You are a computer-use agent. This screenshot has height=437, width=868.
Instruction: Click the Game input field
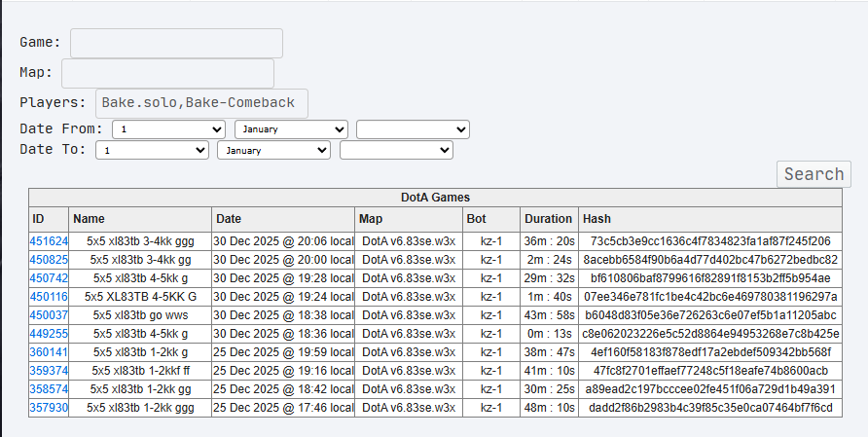176,43
